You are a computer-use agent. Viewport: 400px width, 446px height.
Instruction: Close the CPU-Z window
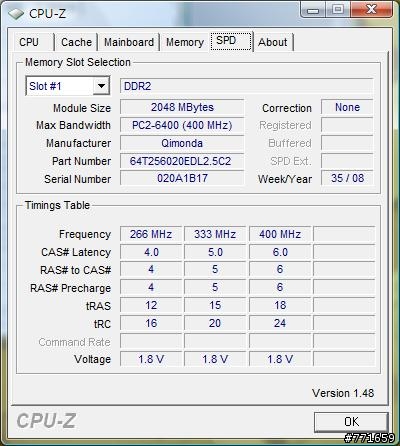pyautogui.click(x=371, y=10)
